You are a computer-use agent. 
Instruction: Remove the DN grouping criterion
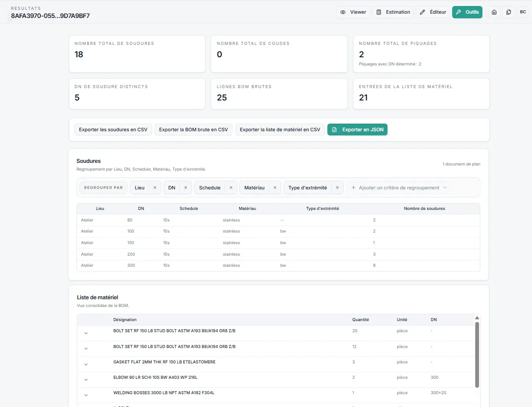click(185, 188)
